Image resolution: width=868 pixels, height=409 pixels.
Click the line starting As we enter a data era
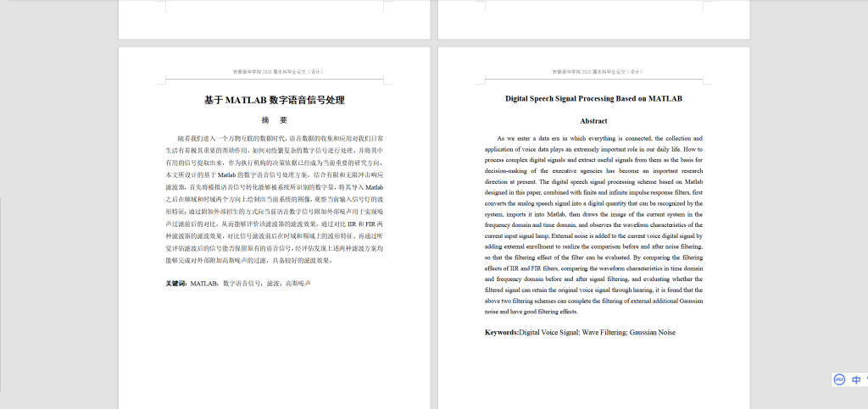[600, 139]
